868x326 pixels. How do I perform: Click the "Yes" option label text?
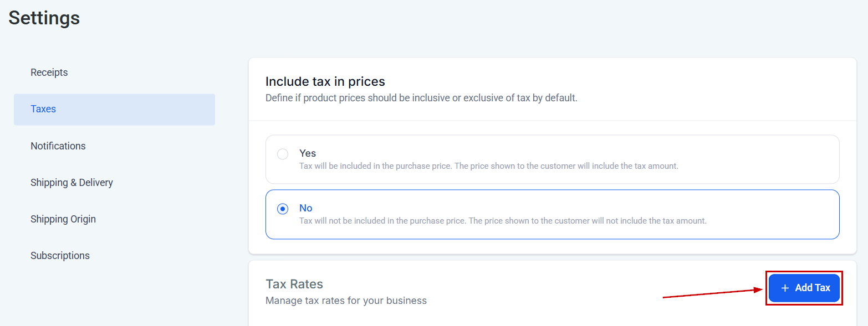coord(308,153)
